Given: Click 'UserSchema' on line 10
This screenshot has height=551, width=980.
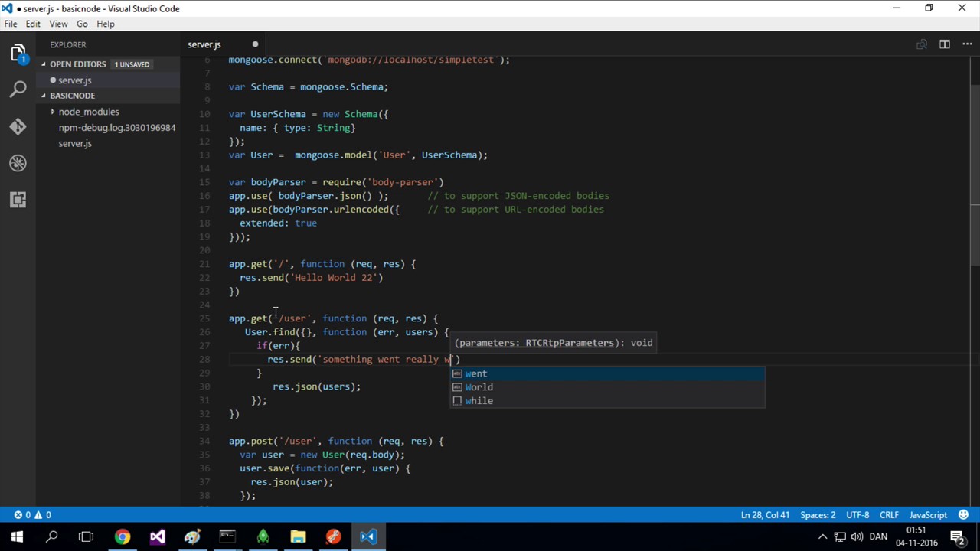Looking at the screenshot, I should pos(278,114).
